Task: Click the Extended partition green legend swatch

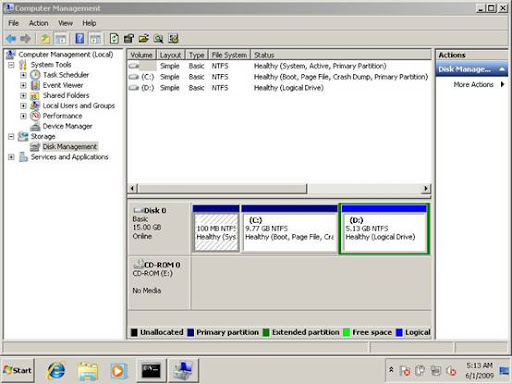Action: pyautogui.click(x=266, y=332)
